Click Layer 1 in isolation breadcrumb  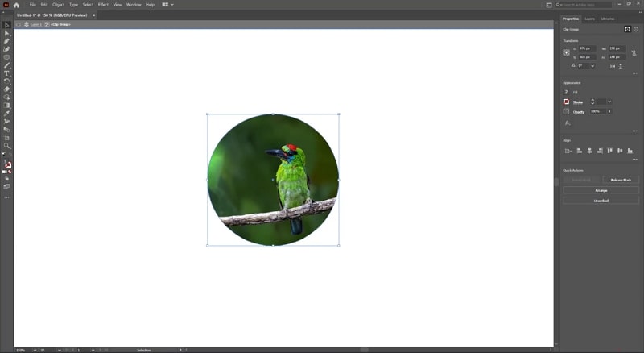click(x=35, y=25)
